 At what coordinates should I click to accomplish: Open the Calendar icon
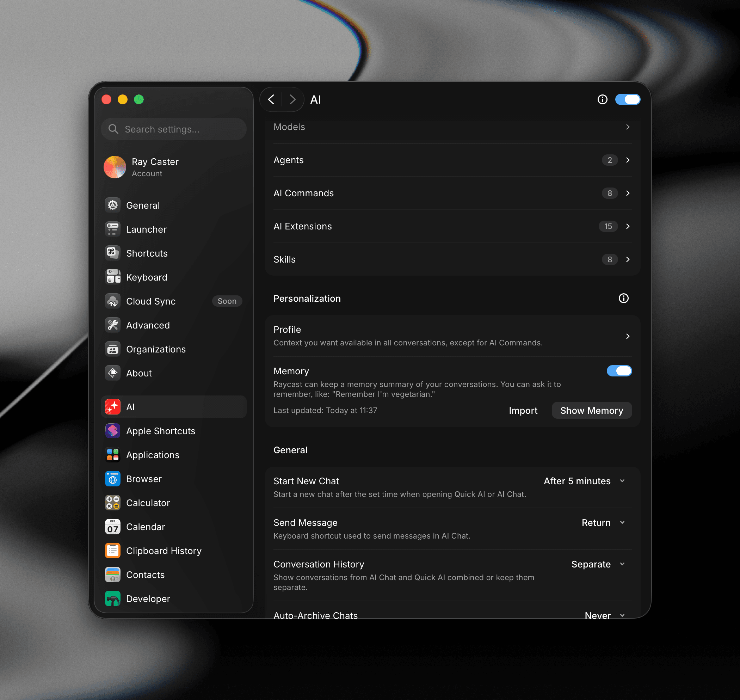pos(113,527)
